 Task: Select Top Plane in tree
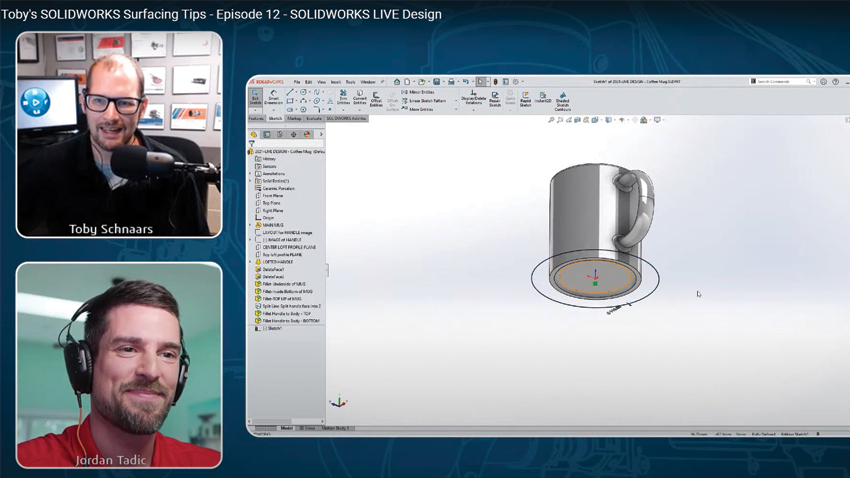[x=268, y=203]
